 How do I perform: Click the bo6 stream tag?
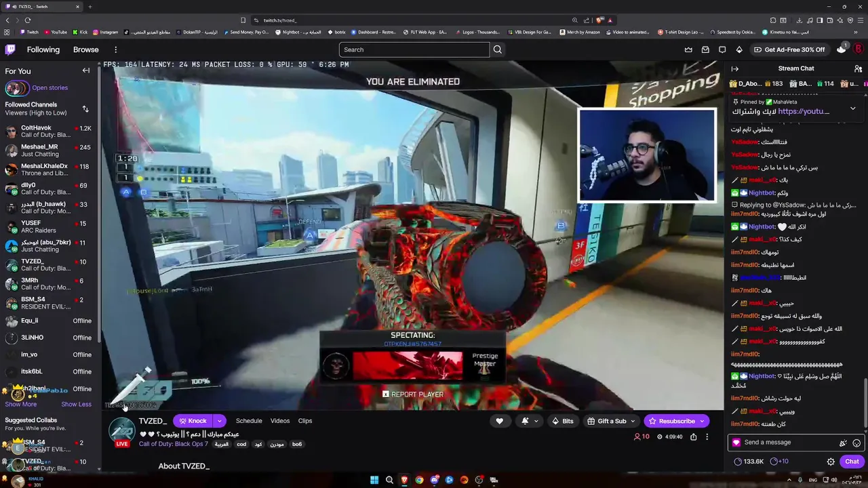point(297,445)
